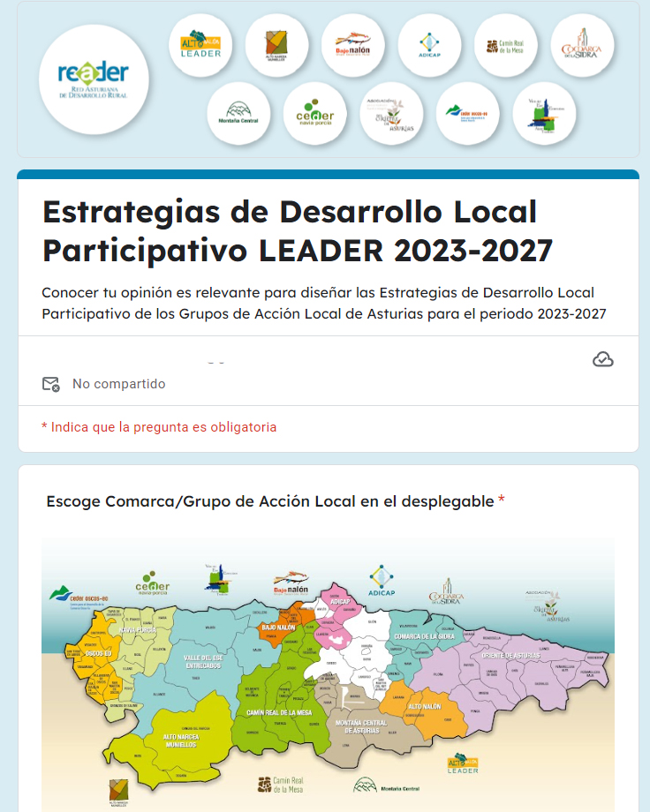This screenshot has height=812, width=650.
Task: Click the Alto Narcea Muniellos logo below the map
Action: (x=118, y=793)
